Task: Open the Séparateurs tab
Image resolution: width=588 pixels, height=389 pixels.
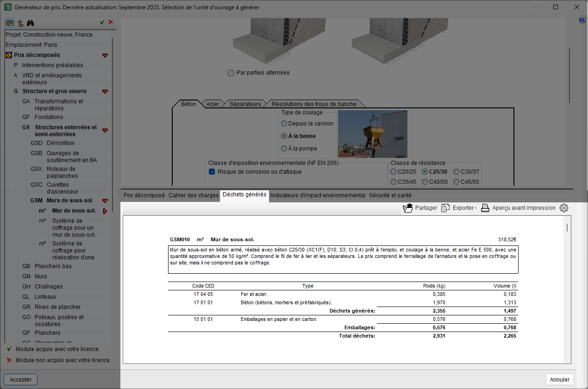Action: 245,104
